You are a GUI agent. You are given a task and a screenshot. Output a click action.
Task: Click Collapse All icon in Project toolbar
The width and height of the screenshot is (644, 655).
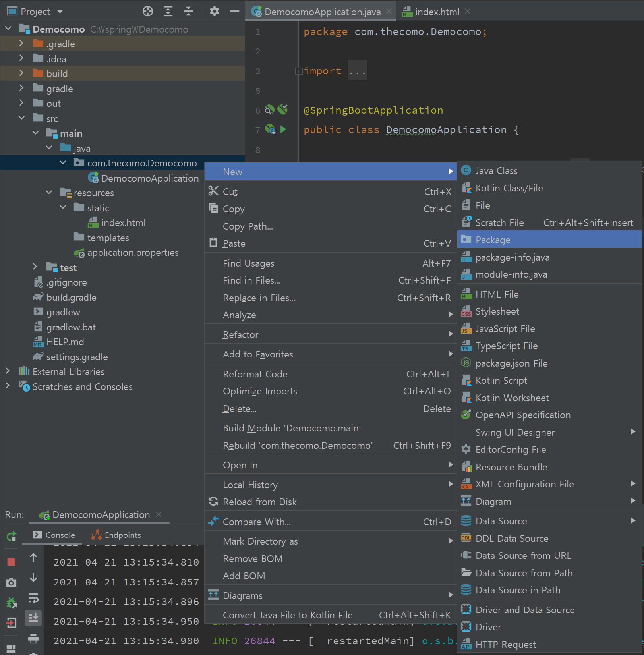188,11
